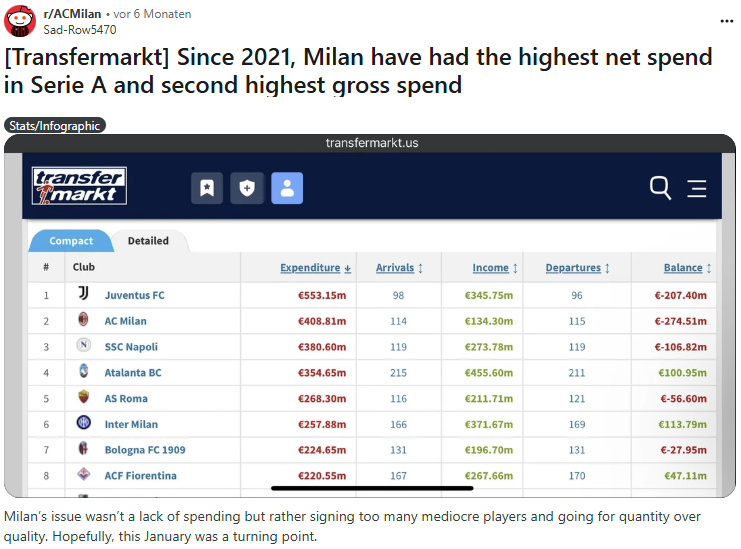Open the r/ACMilan subreddit link
Viewport: 741px width, 549px height.
(71, 14)
